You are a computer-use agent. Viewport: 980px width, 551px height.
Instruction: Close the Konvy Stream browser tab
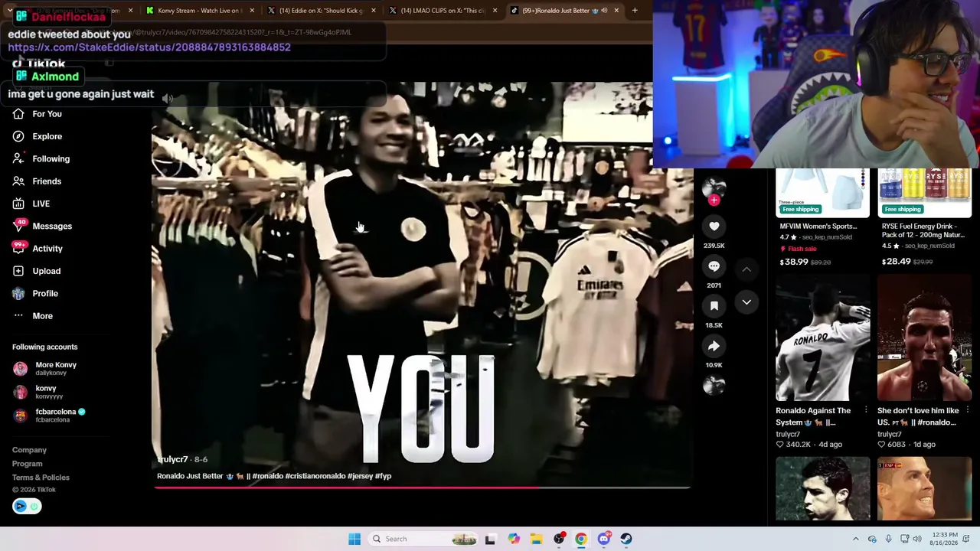(252, 11)
